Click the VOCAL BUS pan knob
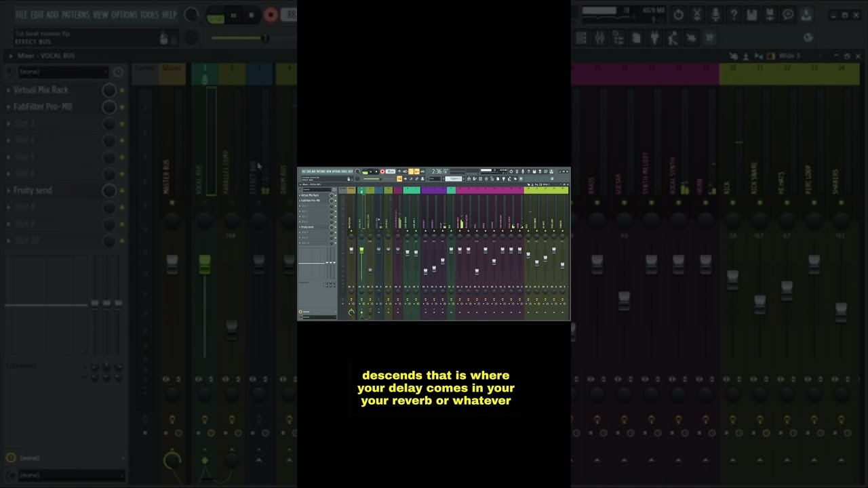868x488 pixels. click(x=361, y=237)
